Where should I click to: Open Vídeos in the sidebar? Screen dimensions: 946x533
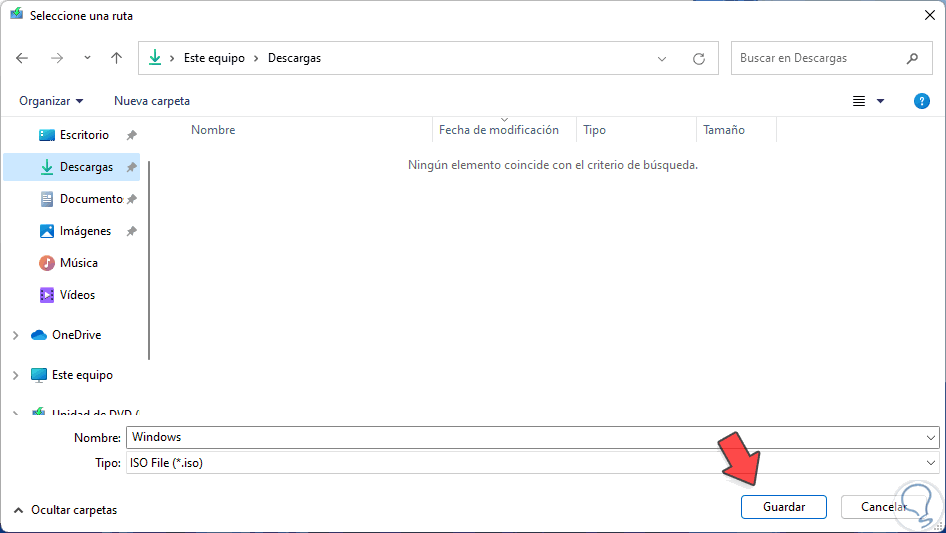(x=67, y=295)
